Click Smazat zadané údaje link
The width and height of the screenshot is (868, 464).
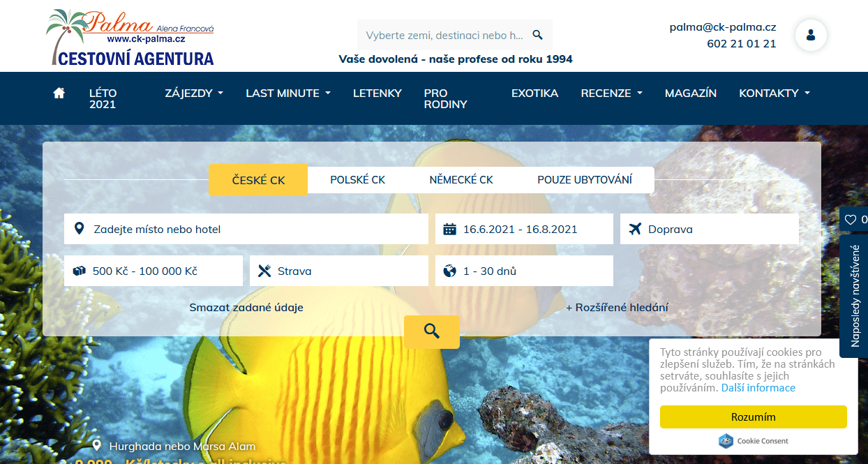(246, 307)
